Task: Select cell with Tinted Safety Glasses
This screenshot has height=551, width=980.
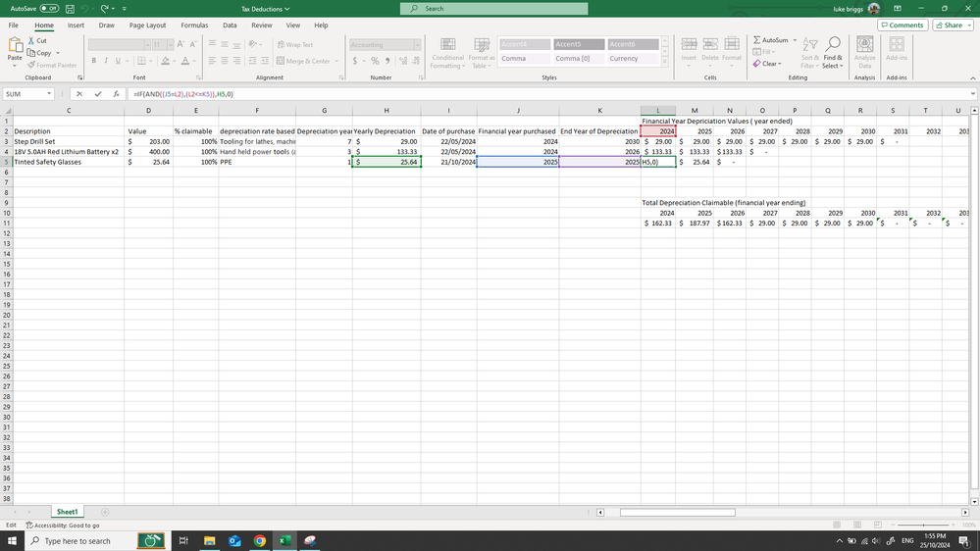Action: pos(69,162)
